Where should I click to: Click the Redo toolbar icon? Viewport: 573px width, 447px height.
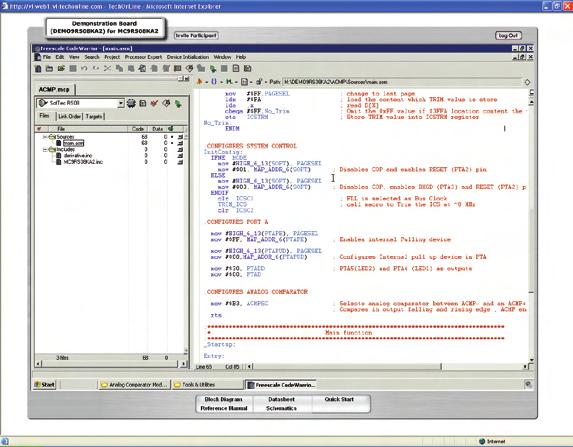(x=96, y=68)
